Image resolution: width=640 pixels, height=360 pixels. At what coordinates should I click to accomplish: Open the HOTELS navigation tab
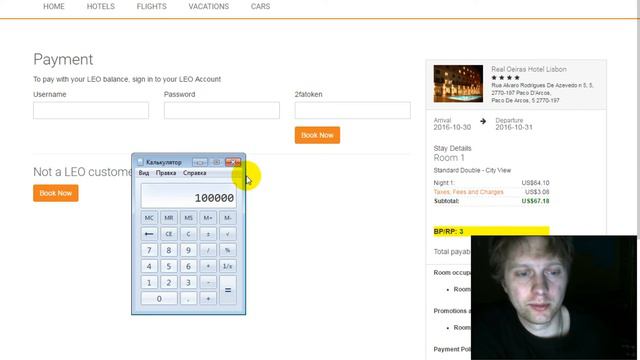pos(101,7)
